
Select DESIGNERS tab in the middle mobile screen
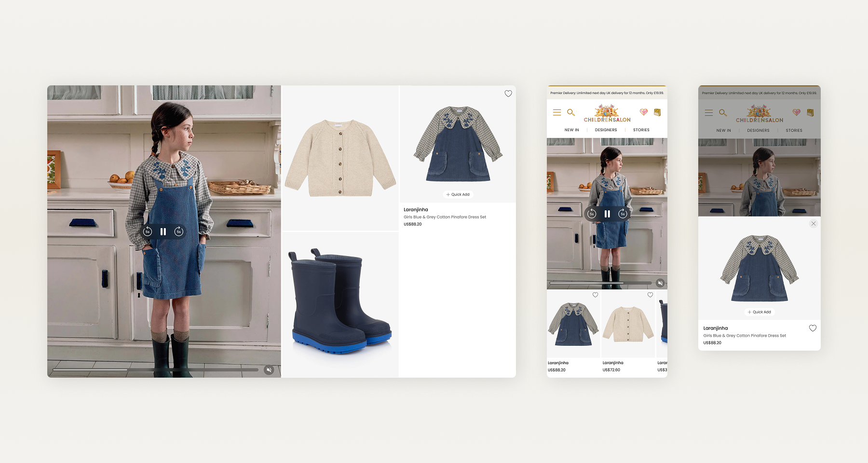pos(606,130)
